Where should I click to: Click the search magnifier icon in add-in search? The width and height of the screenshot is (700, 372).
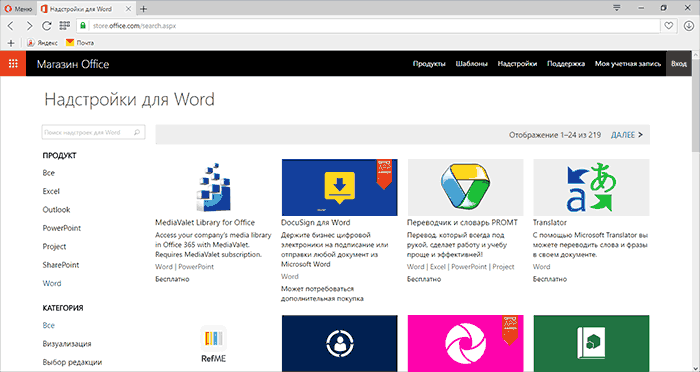click(x=137, y=132)
